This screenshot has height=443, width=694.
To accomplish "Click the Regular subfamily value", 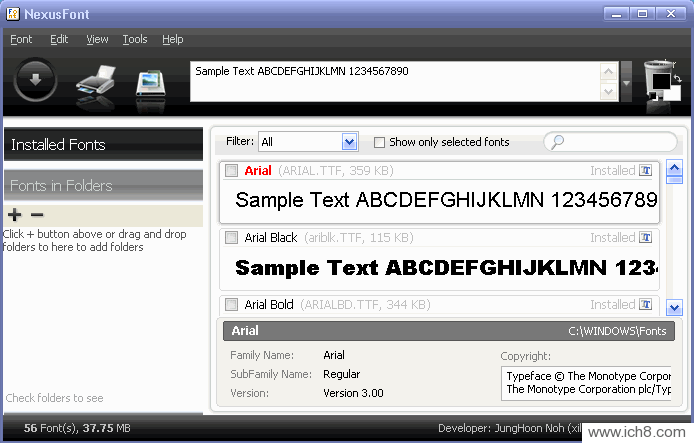I will coord(342,374).
